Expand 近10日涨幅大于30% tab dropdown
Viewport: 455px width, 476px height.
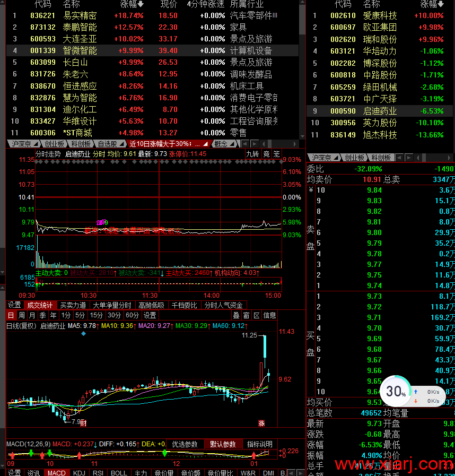click(x=205, y=143)
